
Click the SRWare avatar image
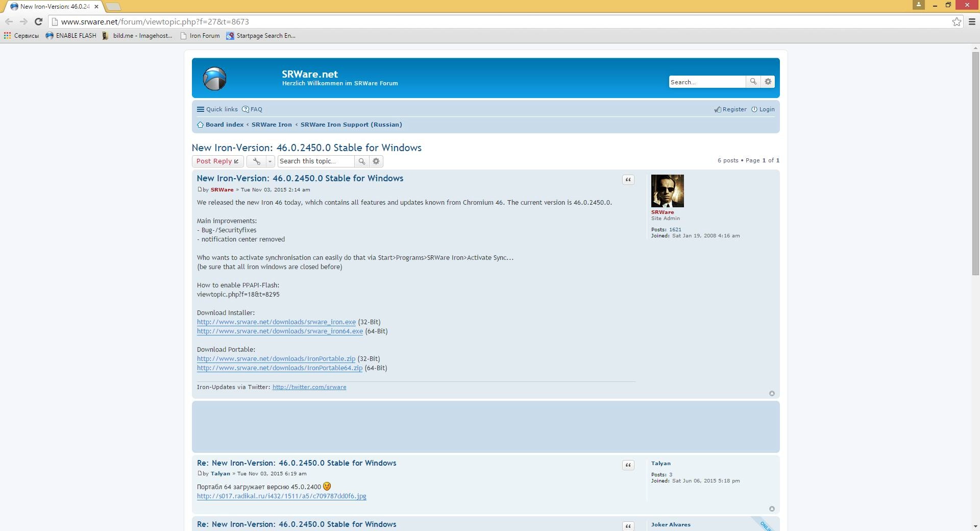point(668,191)
